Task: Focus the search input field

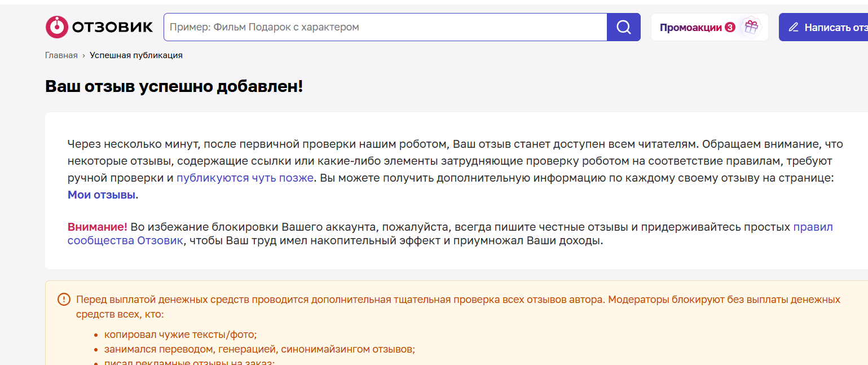Action: 385,27
